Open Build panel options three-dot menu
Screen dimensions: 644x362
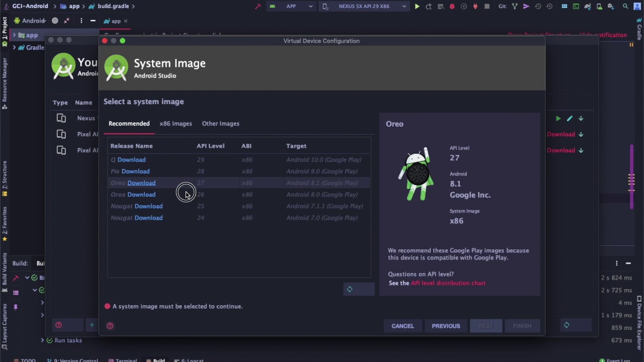click(x=617, y=263)
